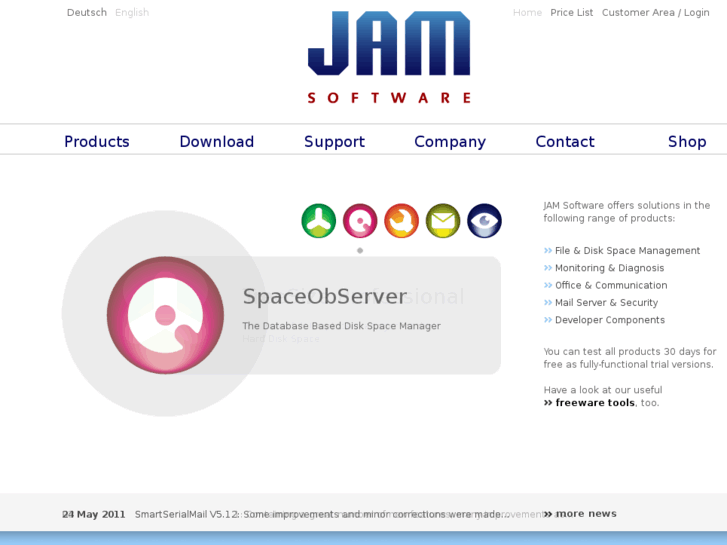Open the Download menu

[217, 141]
